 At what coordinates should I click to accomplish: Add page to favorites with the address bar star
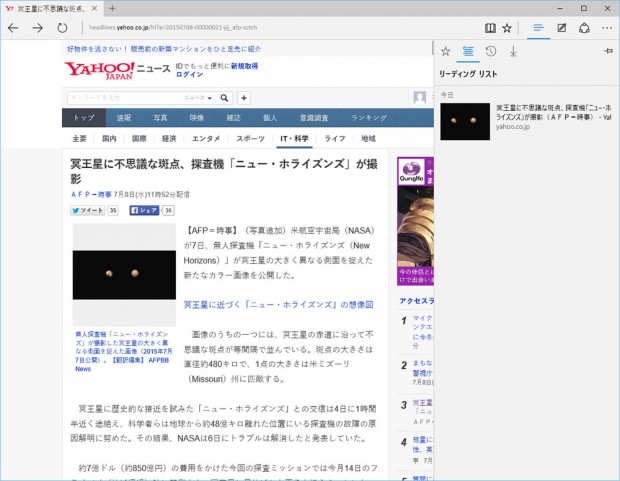[x=507, y=28]
